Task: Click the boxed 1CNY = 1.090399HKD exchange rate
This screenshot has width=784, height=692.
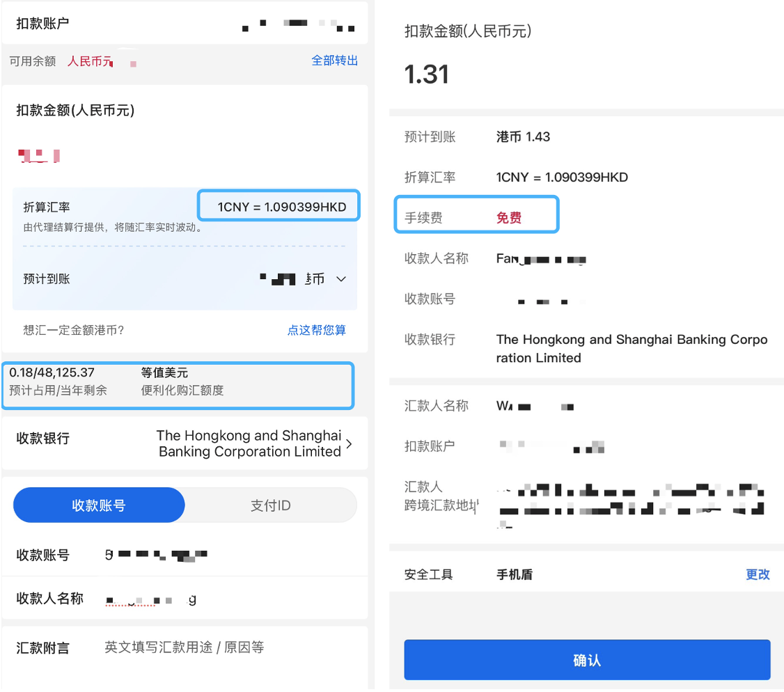Action: click(x=281, y=207)
